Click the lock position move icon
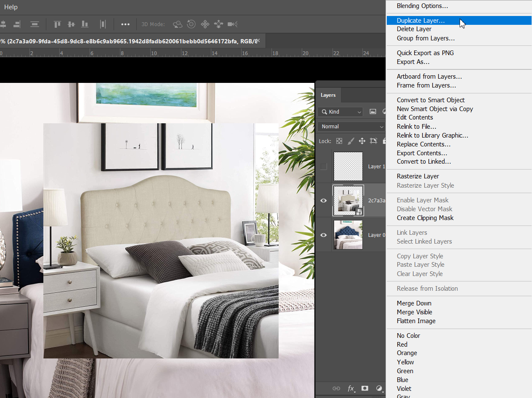The height and width of the screenshot is (398, 532). point(362,141)
